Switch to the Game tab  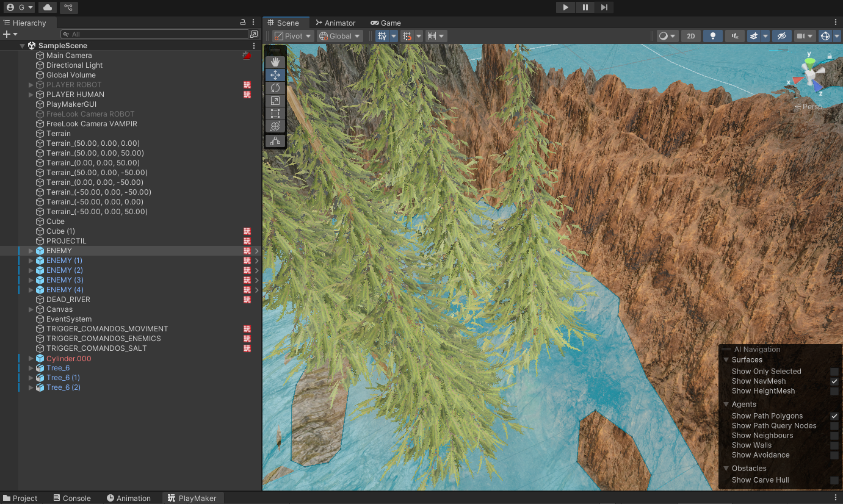[386, 23]
